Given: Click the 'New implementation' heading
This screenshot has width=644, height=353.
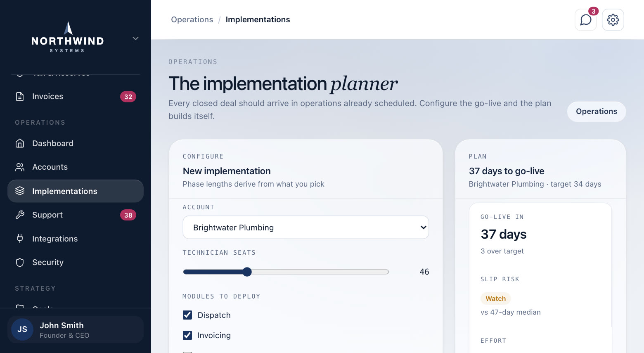Looking at the screenshot, I should click(227, 171).
